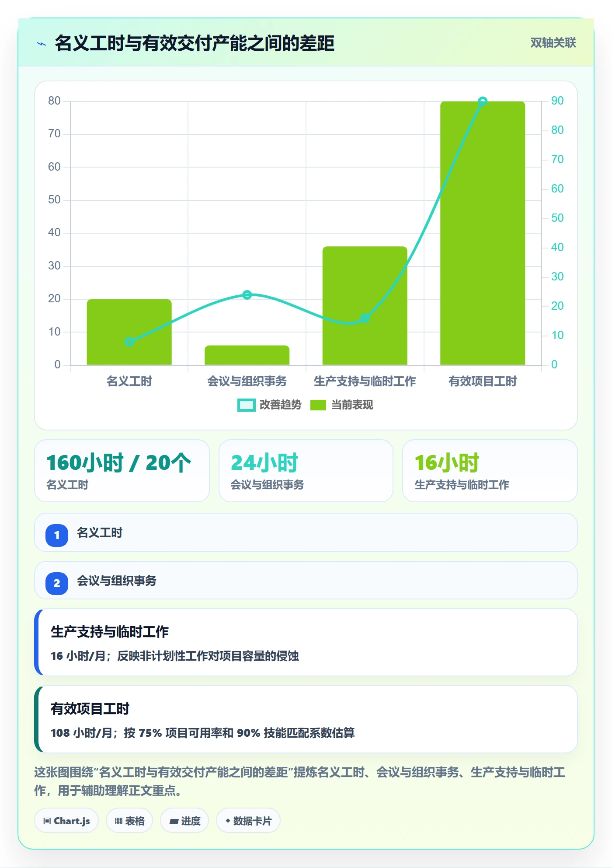Viewport: 612px width, 868px height.
Task: Click the number 1 badge
Action: click(x=57, y=535)
